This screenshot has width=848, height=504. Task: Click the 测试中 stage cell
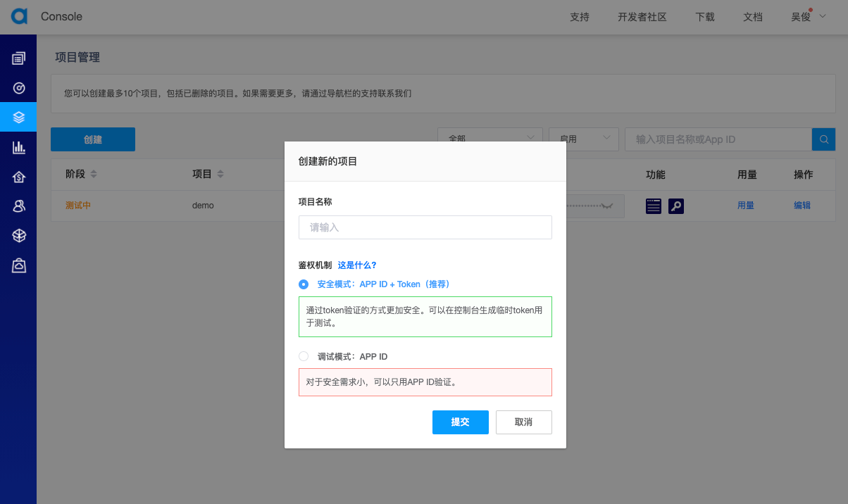coord(78,206)
